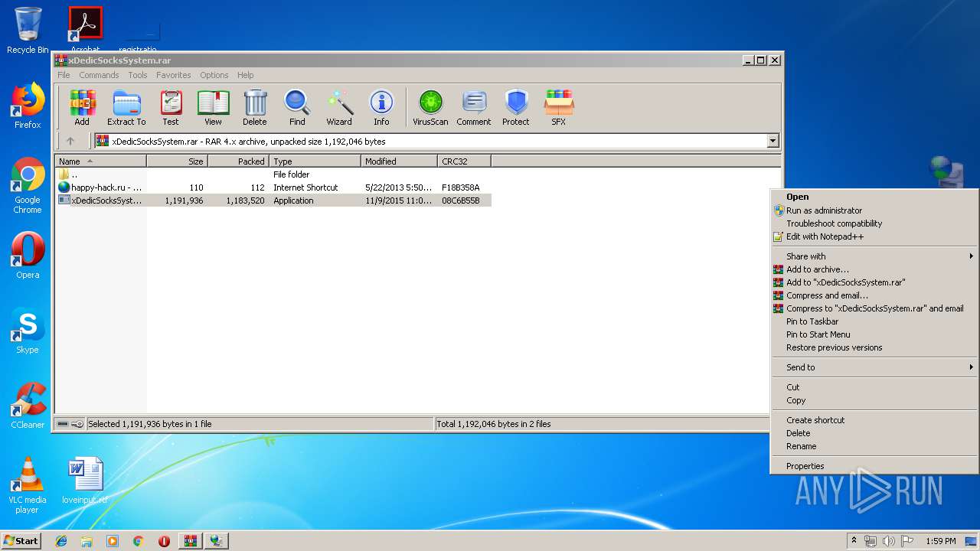Screen dimensions: 980x551
Task: Choose Properties in the context menu
Action: 874,466
